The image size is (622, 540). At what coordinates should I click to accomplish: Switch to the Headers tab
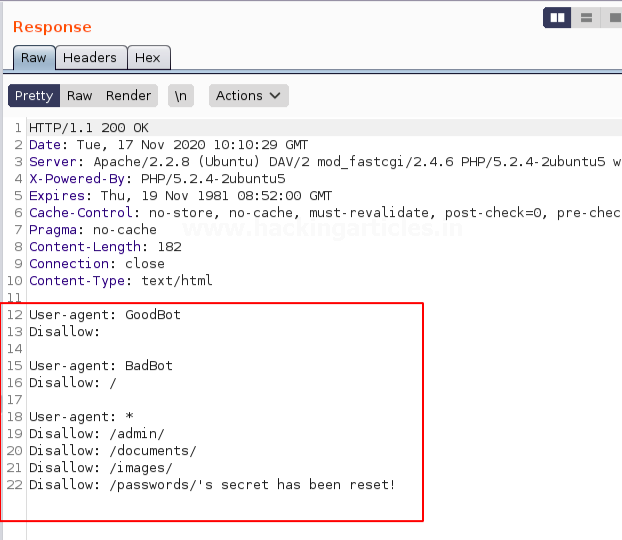(x=91, y=58)
